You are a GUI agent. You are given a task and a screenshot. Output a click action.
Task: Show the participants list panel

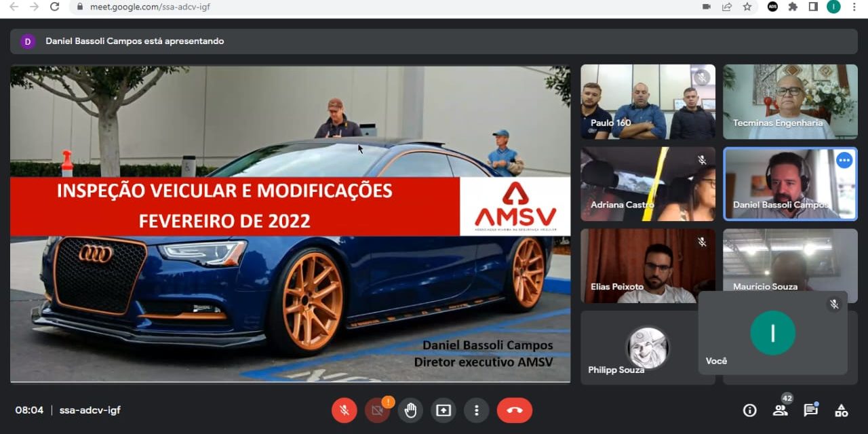click(780, 410)
